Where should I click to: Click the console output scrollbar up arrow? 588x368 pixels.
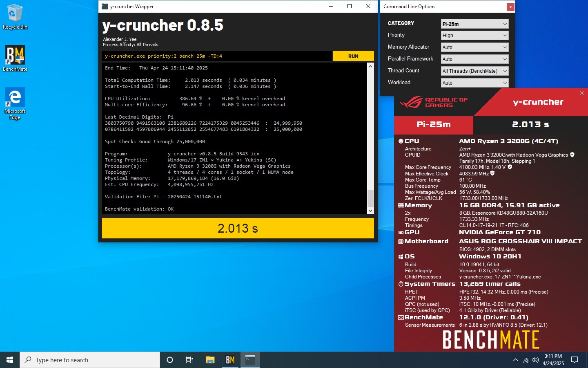pyautogui.click(x=370, y=66)
